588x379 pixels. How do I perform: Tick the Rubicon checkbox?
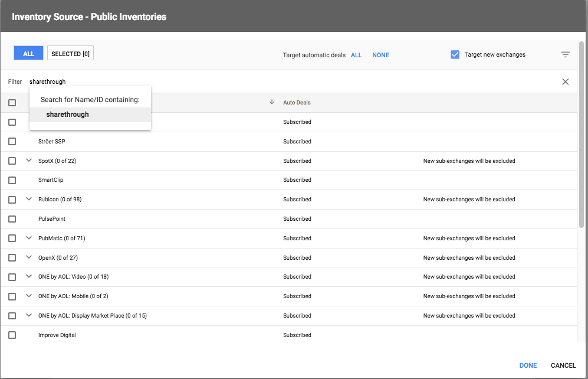pyautogui.click(x=12, y=200)
